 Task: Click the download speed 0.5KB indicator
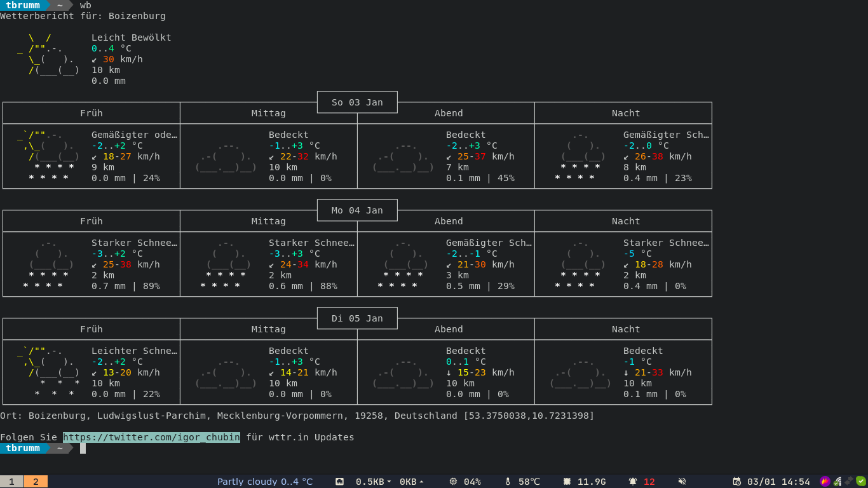(373, 482)
